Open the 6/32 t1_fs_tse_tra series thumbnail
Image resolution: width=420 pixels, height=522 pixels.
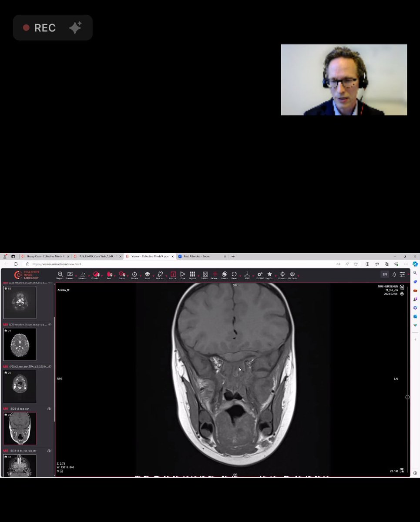point(20,465)
